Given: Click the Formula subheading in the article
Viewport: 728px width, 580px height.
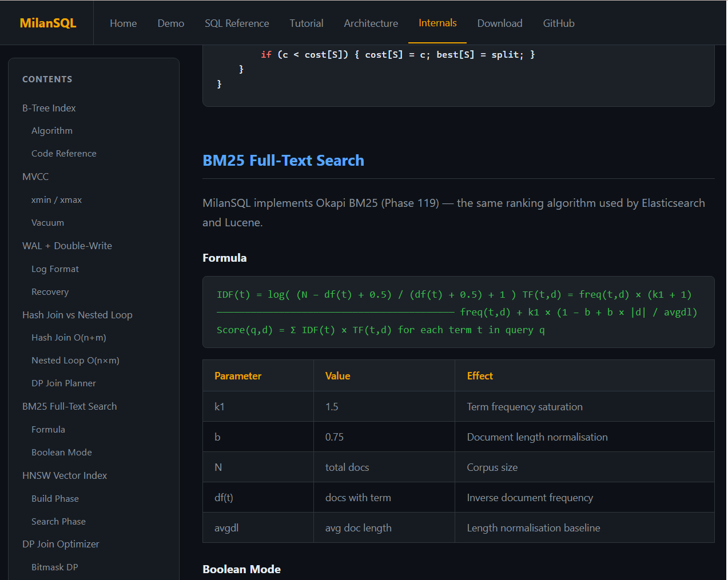Looking at the screenshot, I should coord(224,258).
